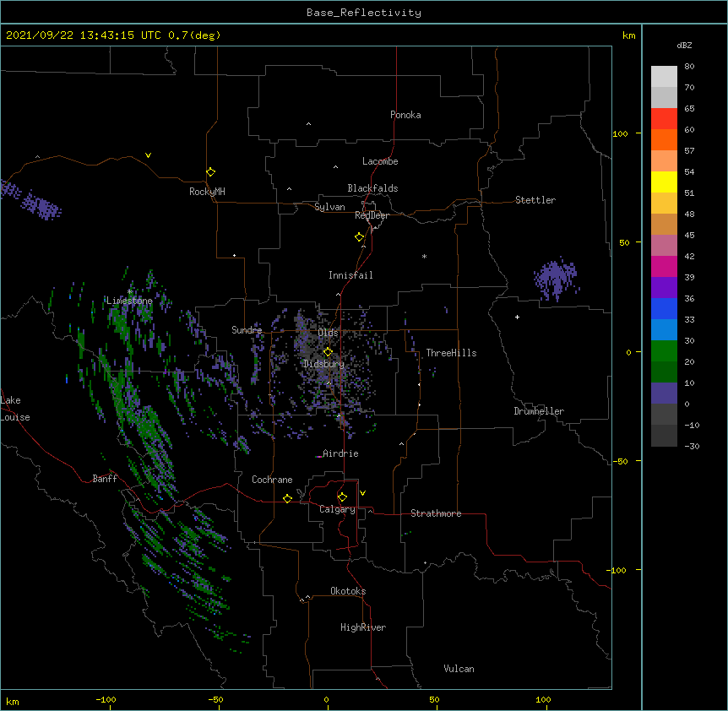Click the yellow diamond marker south of RedDeer
Screen dimensions: 728x711
pyautogui.click(x=360, y=237)
